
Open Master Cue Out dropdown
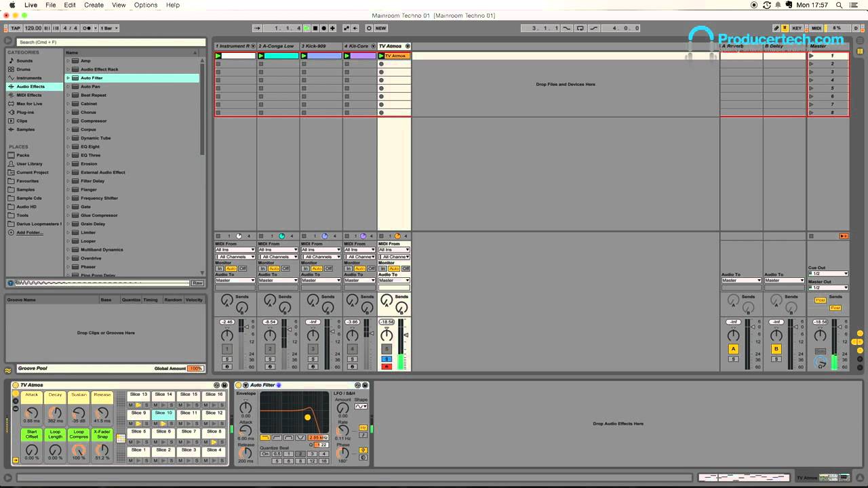pos(828,274)
